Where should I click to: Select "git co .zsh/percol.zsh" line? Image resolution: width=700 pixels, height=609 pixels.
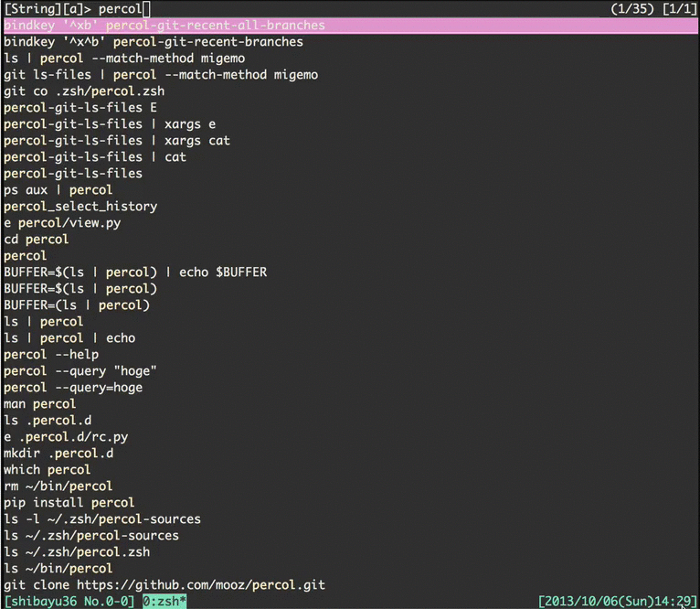tap(84, 91)
